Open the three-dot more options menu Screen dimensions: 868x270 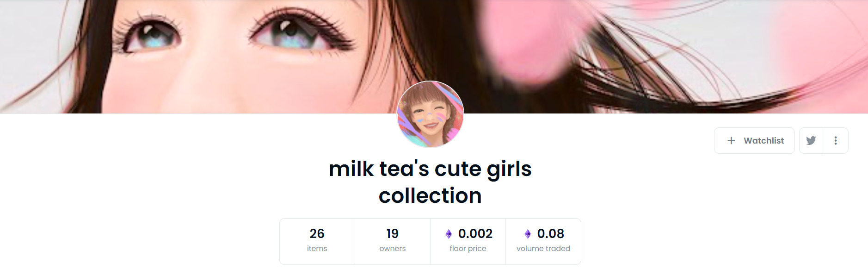point(836,140)
